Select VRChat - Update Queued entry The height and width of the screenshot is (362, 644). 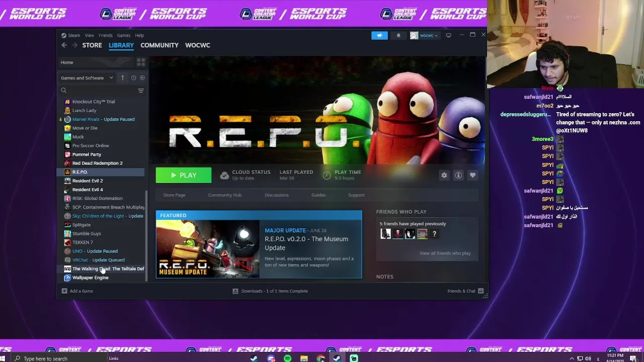[x=99, y=260]
